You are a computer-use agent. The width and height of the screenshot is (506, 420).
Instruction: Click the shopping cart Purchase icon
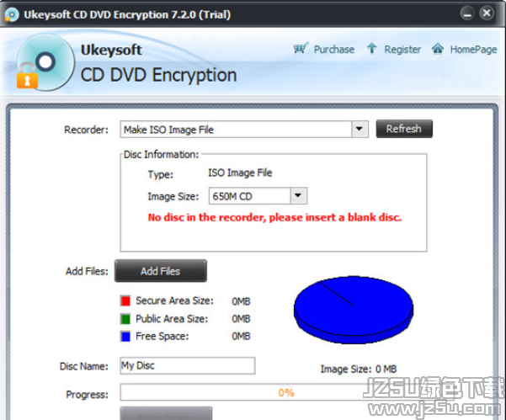(x=301, y=49)
